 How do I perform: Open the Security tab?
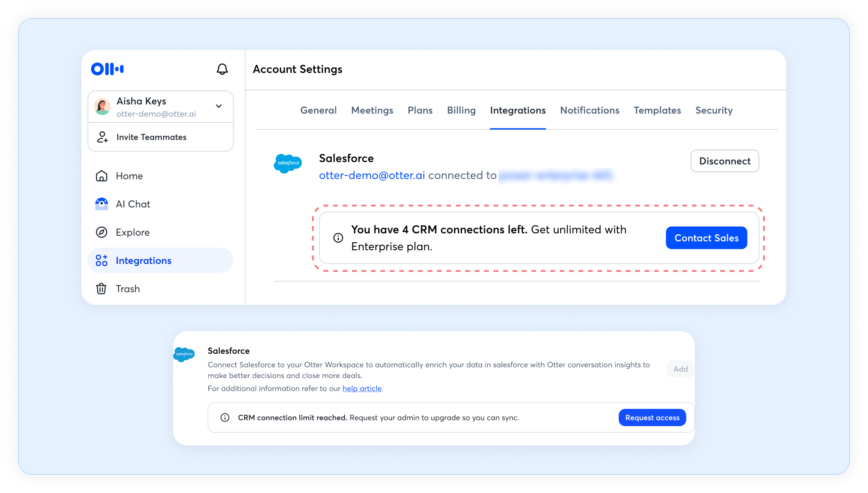pyautogui.click(x=714, y=111)
